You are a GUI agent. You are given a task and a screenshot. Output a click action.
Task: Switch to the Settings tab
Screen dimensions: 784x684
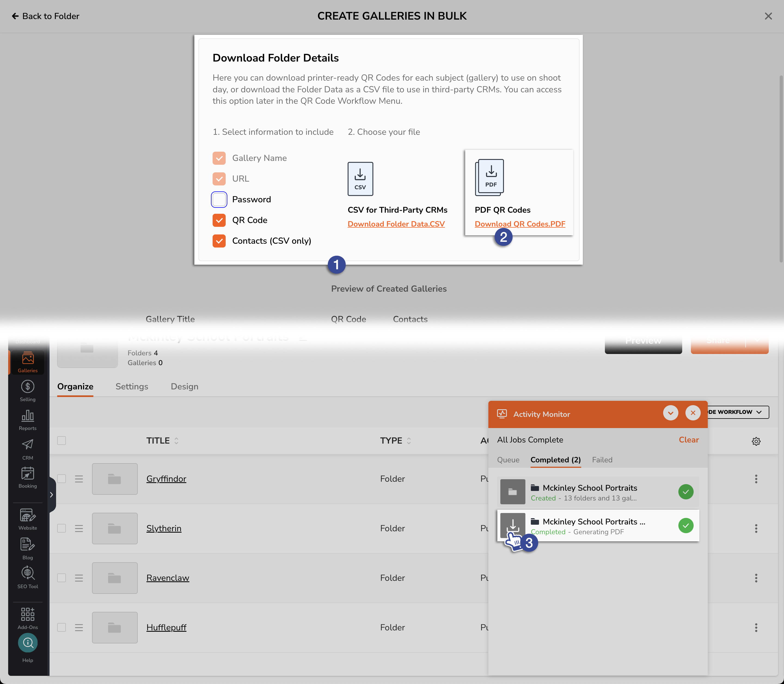tap(132, 387)
